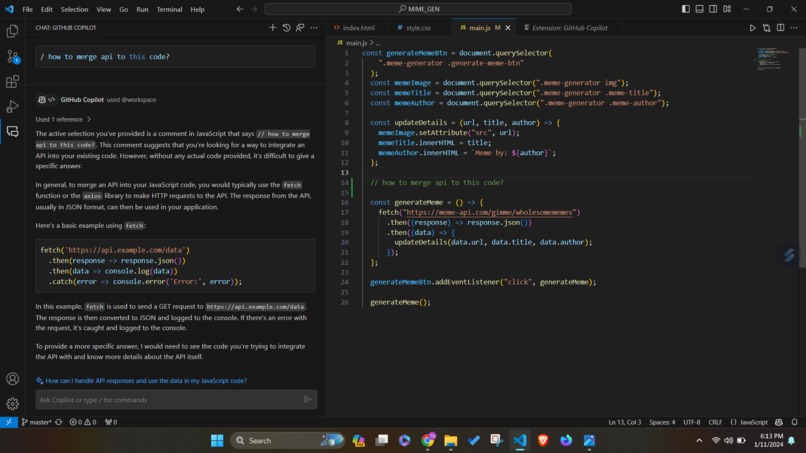Change end of line sequence CRLF
806x453 pixels.
pyautogui.click(x=715, y=422)
